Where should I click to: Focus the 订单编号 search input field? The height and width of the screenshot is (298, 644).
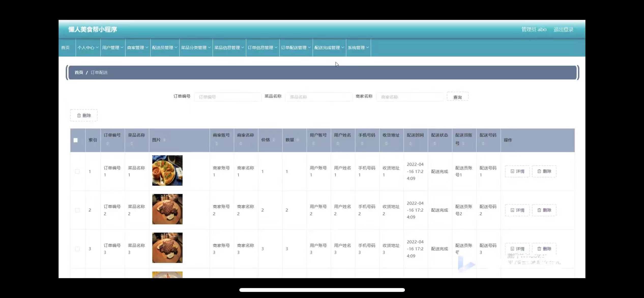(x=228, y=97)
